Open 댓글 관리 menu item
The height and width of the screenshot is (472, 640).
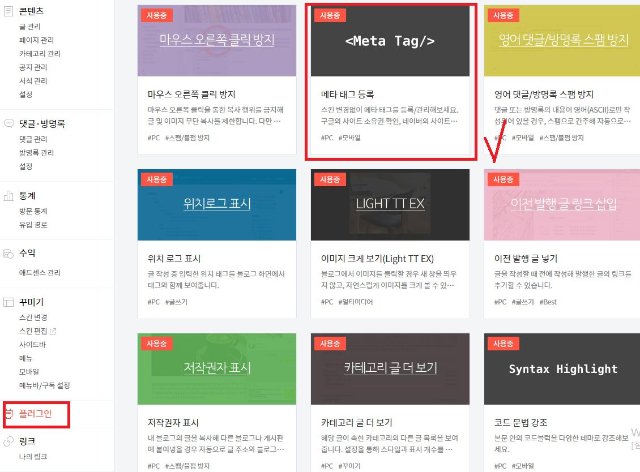click(x=33, y=139)
